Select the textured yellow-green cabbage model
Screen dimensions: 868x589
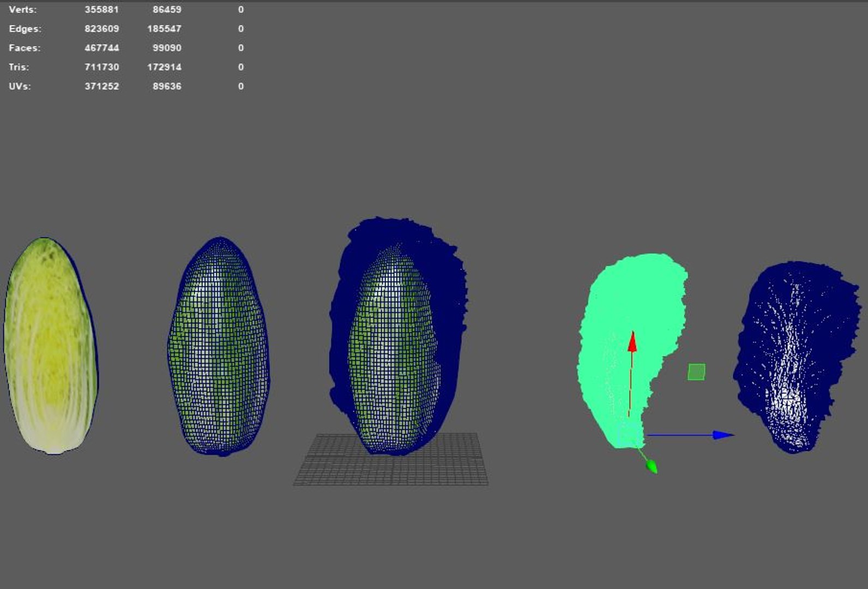coord(51,345)
